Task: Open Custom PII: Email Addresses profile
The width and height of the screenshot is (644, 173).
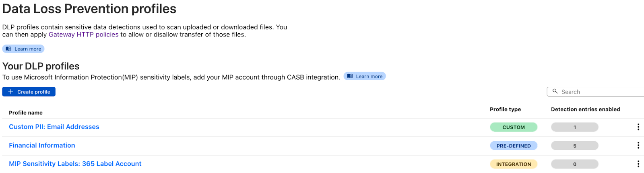Action: (54, 127)
